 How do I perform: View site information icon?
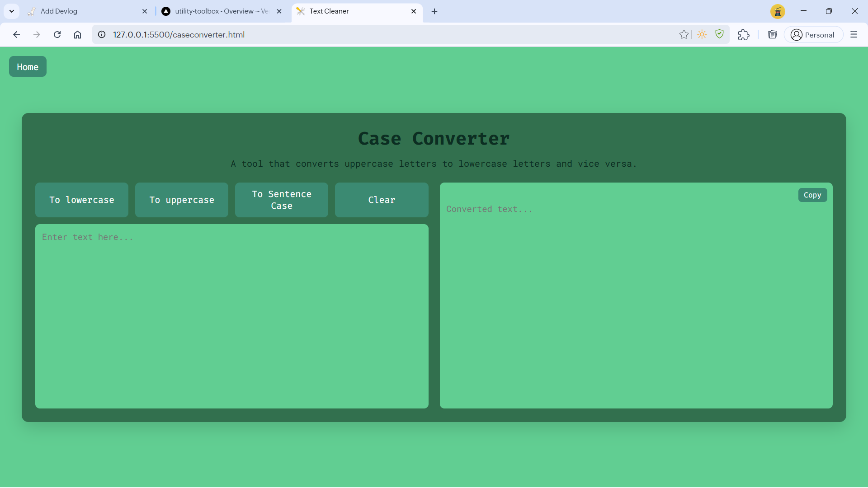pyautogui.click(x=102, y=35)
